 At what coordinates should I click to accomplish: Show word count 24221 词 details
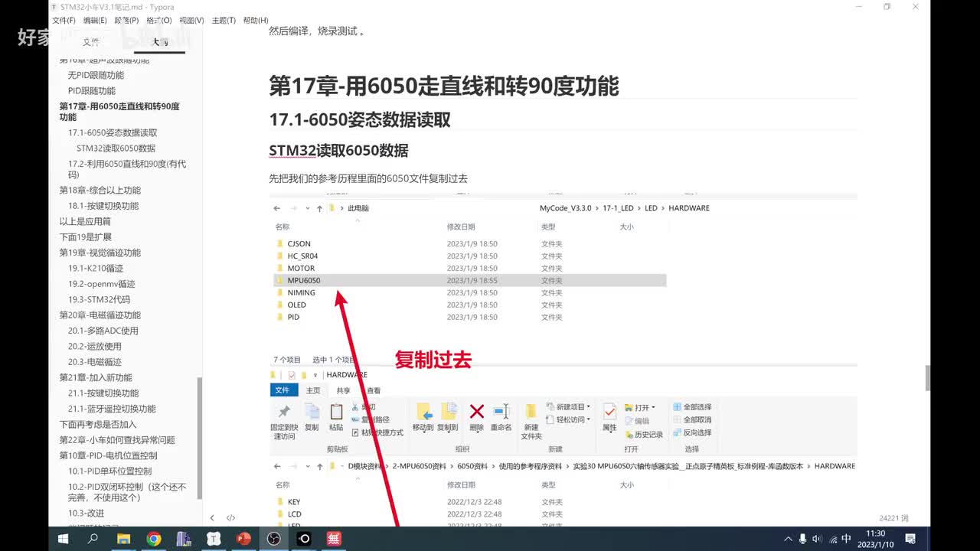coord(893,518)
